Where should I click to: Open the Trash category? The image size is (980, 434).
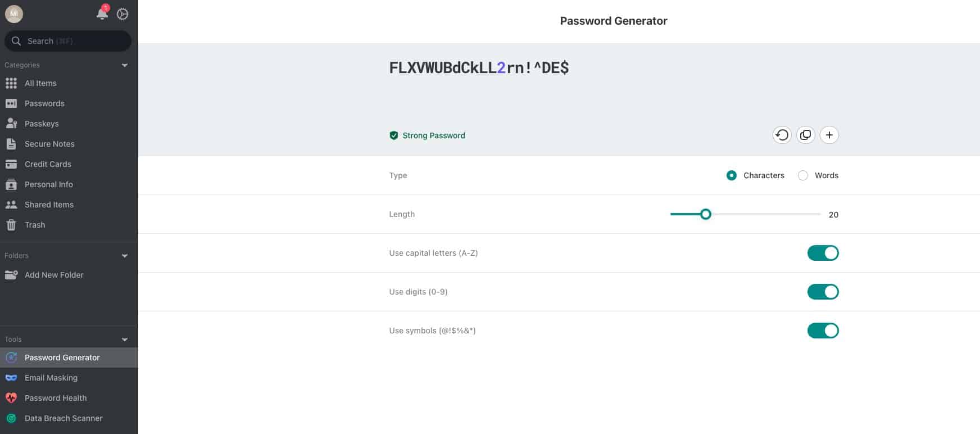pyautogui.click(x=34, y=224)
